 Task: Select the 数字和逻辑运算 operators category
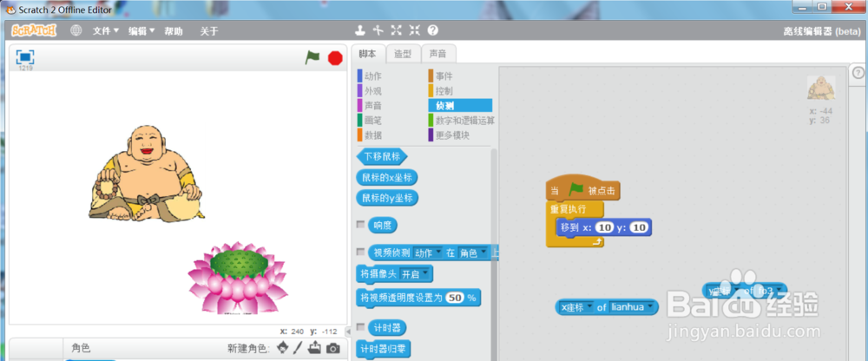click(x=461, y=120)
